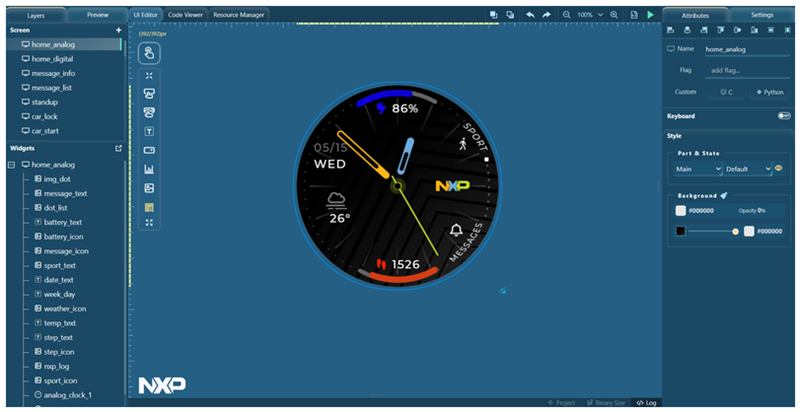800x412 pixels.
Task: Click the undo arrow
Action: point(530,15)
